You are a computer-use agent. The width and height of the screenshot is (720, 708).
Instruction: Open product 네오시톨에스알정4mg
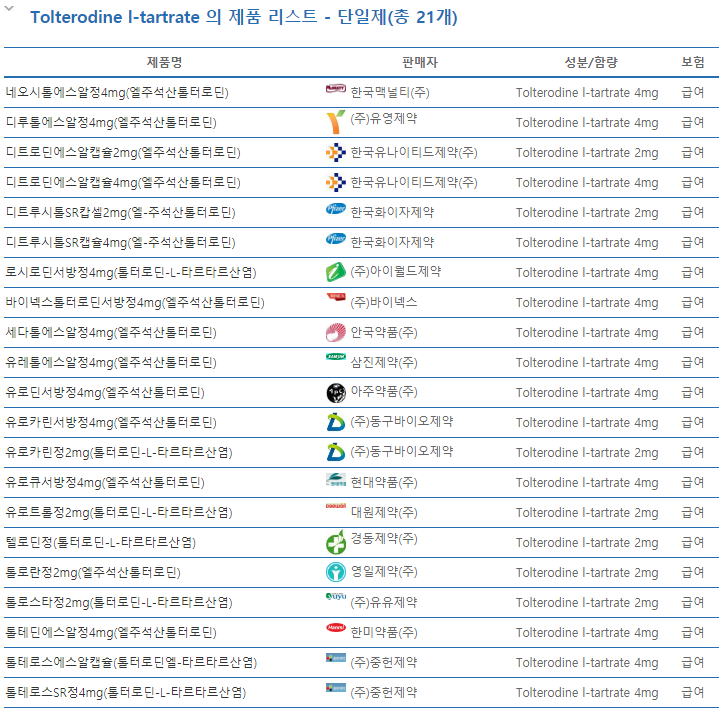(x=117, y=93)
